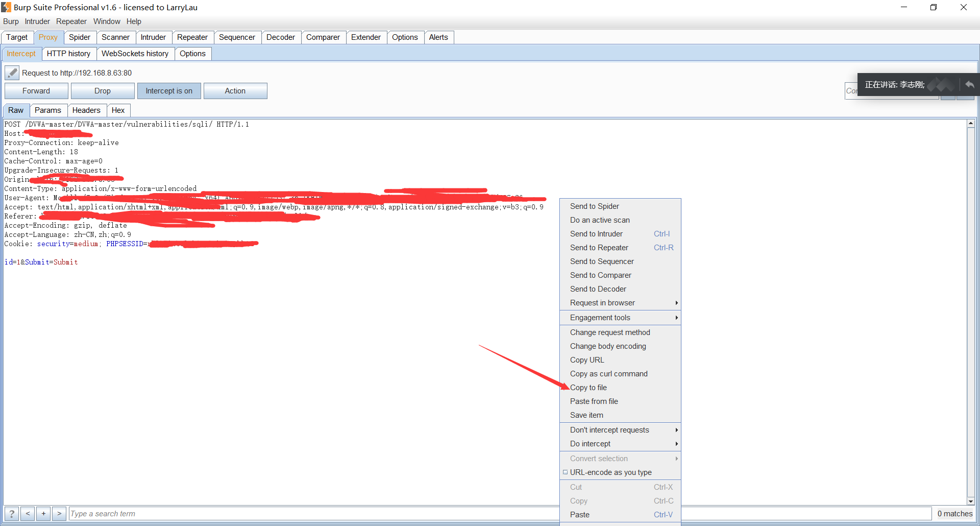
Task: Click the plus button in search bar
Action: point(44,514)
